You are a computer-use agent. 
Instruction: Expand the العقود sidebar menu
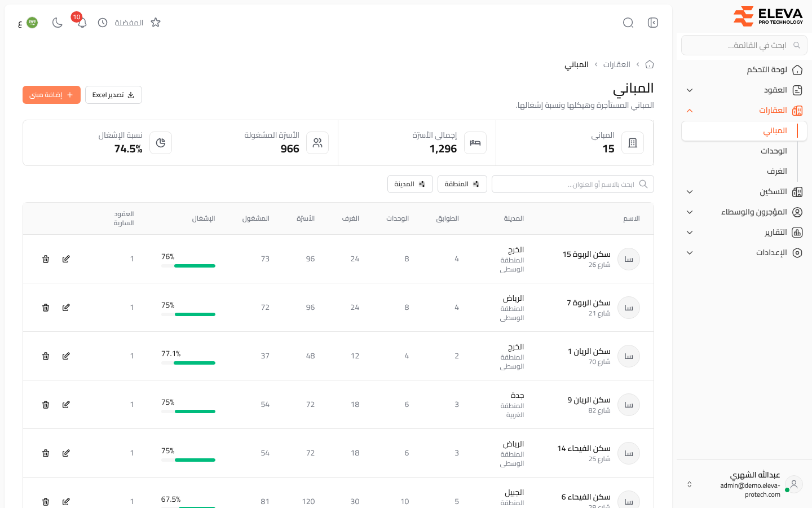coord(744,90)
